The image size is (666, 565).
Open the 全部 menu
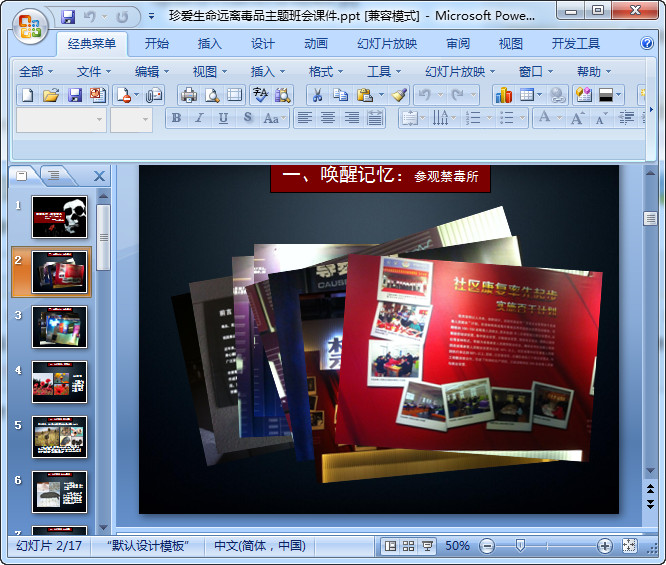coord(36,71)
